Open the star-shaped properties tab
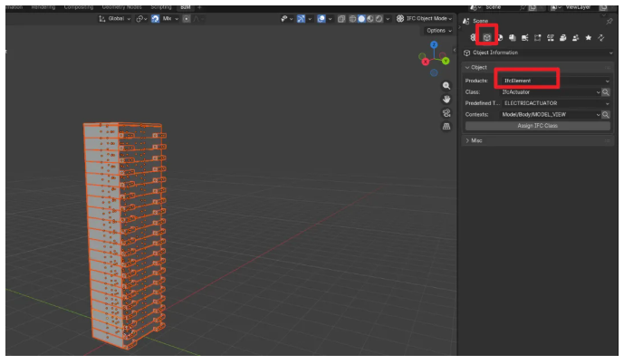Viewport: 624px width, 364px height. [x=588, y=37]
